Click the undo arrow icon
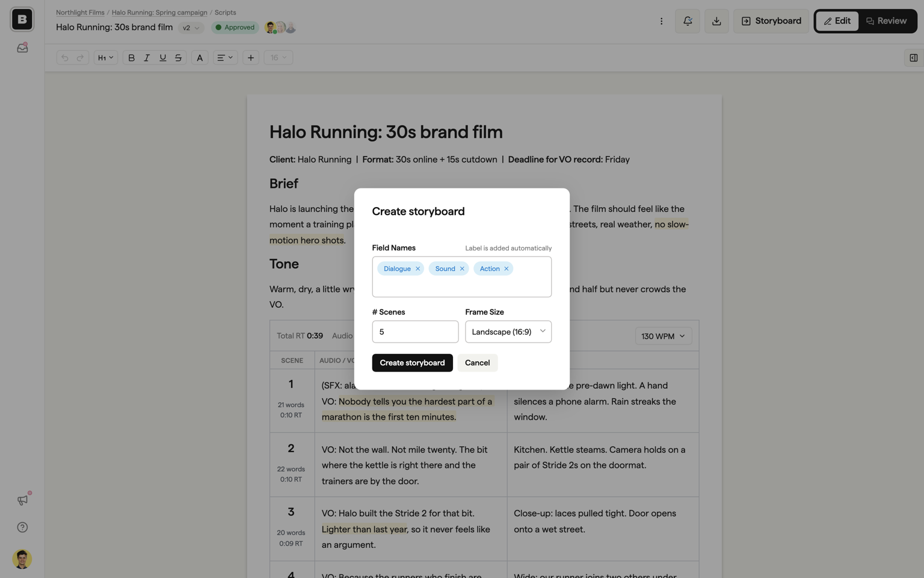Screen dimensions: 924x578 click(65, 58)
